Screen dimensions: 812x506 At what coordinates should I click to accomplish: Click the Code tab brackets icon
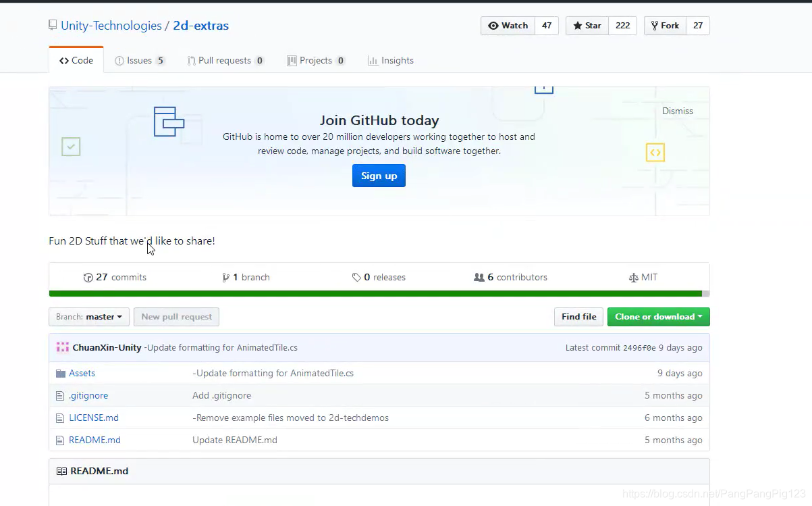click(x=64, y=60)
